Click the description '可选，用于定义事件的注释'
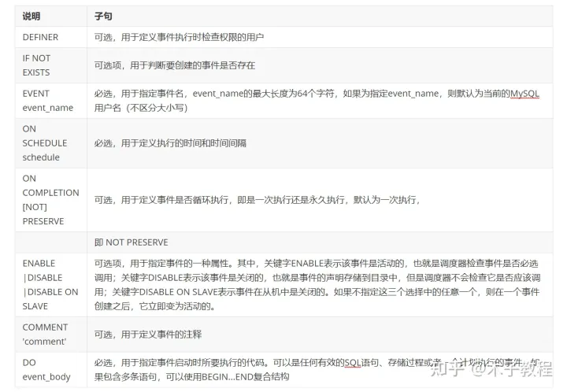The image size is (567, 392). [148, 335]
